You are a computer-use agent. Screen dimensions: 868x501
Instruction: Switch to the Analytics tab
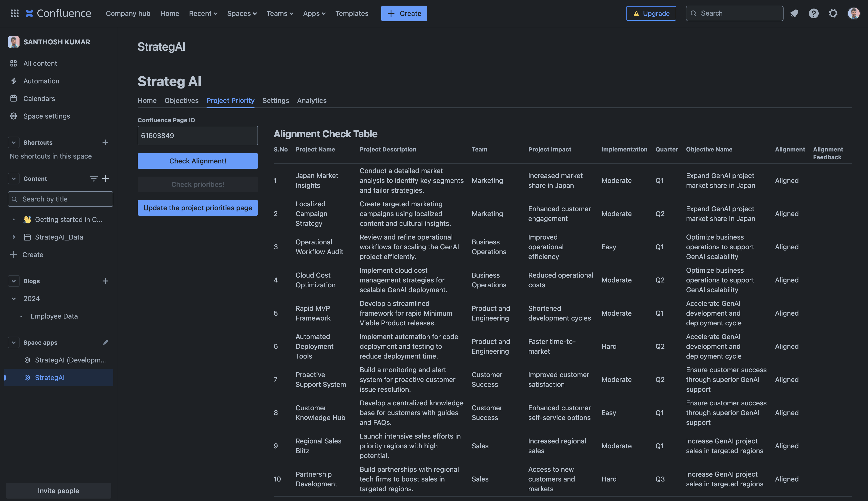[x=312, y=100]
